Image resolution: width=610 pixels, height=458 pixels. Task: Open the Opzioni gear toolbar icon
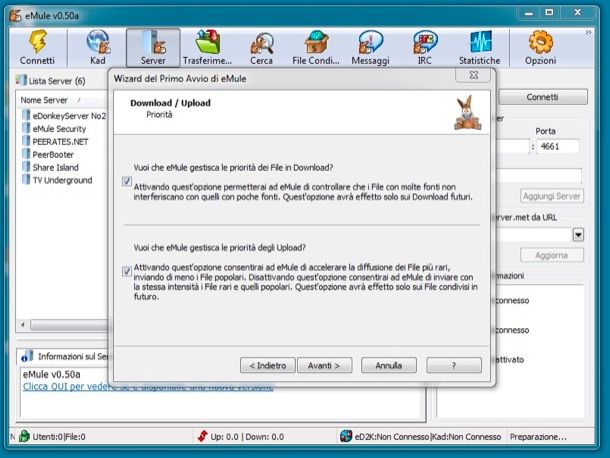(541, 42)
